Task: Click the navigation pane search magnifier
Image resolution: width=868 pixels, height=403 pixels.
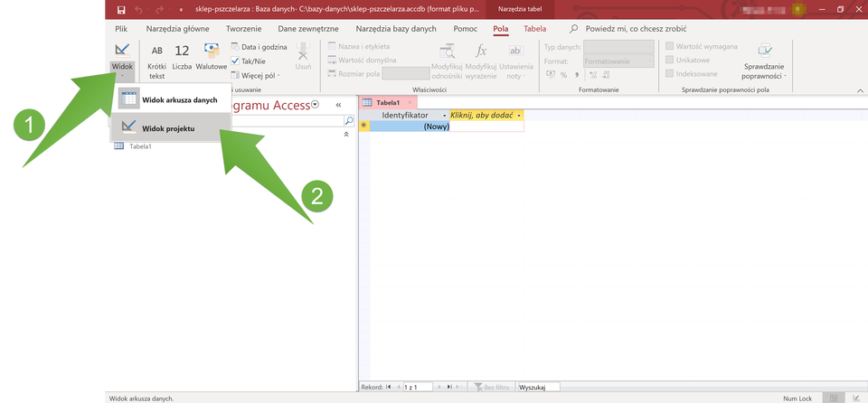Action: (x=349, y=120)
